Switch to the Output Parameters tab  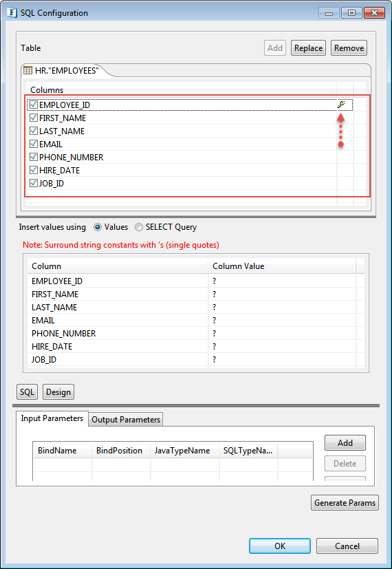point(126,420)
